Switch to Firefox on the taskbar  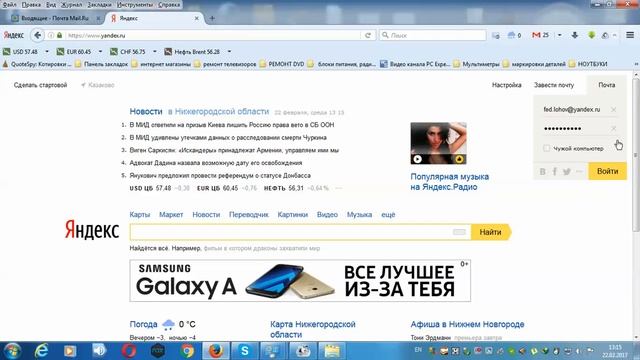pyautogui.click(x=216, y=351)
